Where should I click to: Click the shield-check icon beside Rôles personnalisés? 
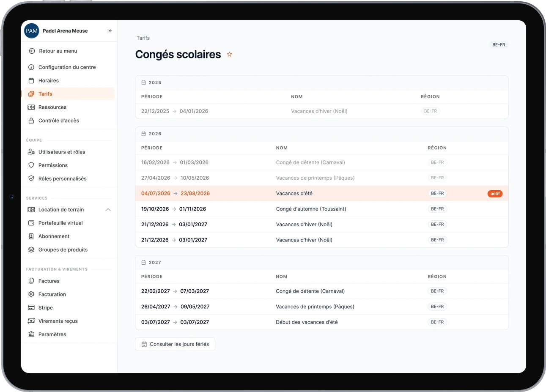coord(31,178)
